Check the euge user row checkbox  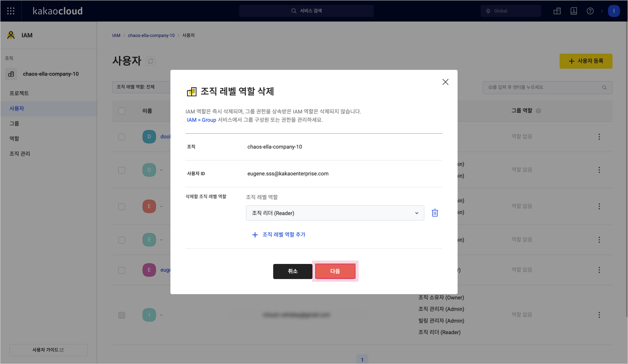(122, 270)
